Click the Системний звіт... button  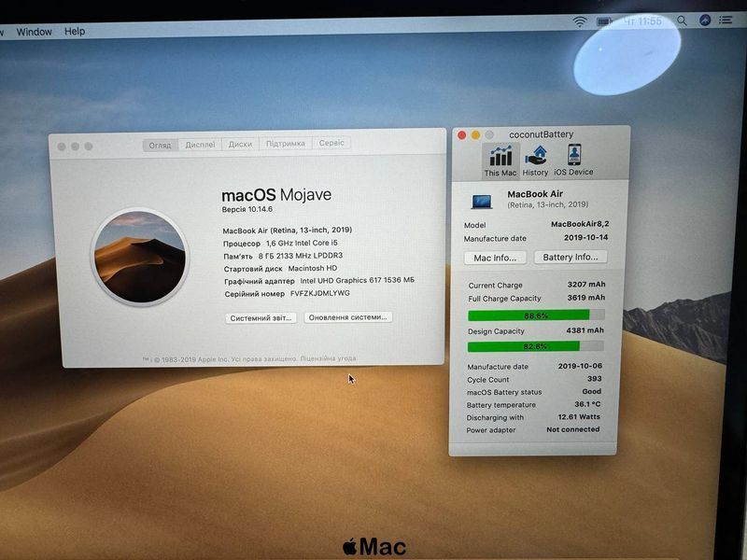(x=261, y=318)
